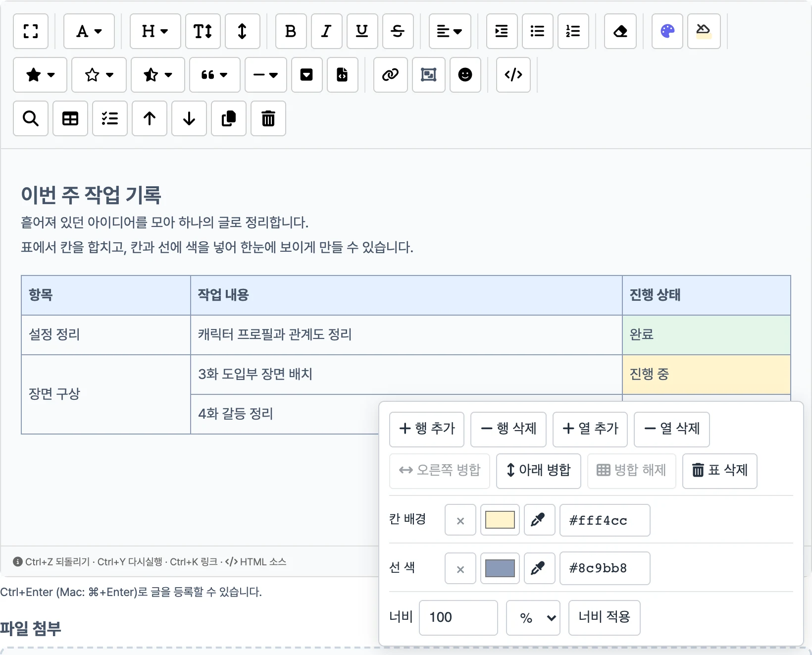Toggle italic formatting

pyautogui.click(x=327, y=31)
